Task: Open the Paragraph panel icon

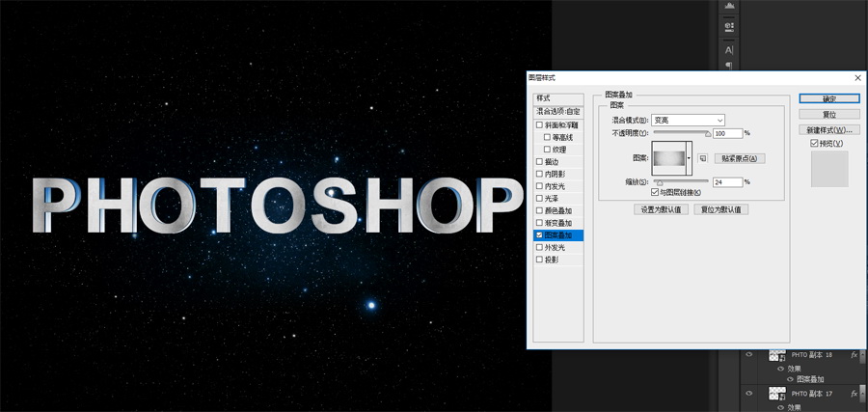Action: coord(729,66)
